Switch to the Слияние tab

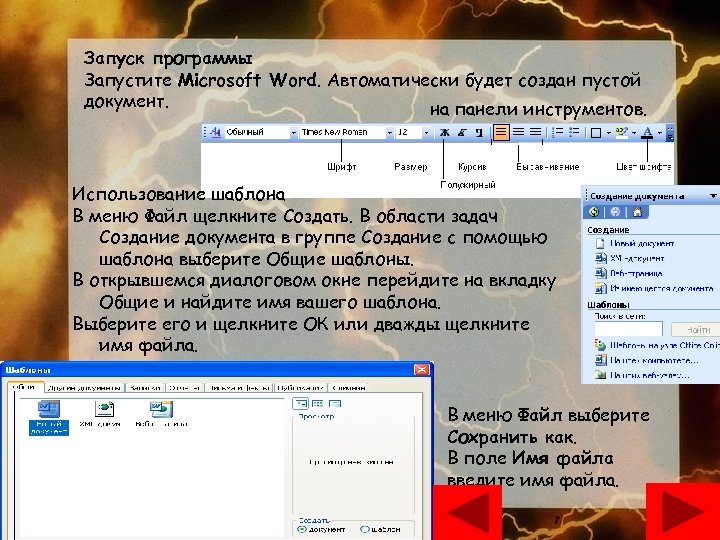(349, 388)
